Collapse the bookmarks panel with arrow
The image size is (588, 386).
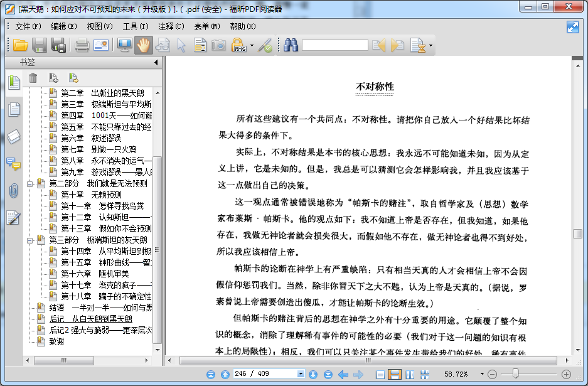coord(156,63)
